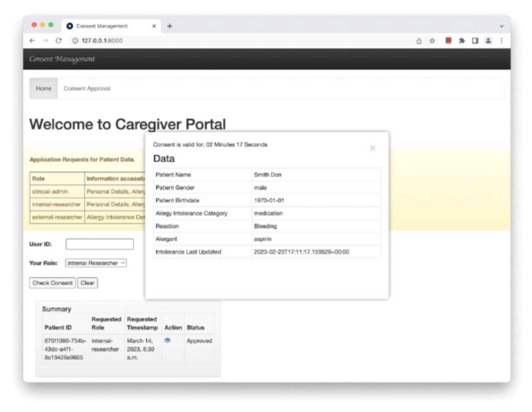Click the eye icon to view data
Viewport: 532px width, 412px height.
(168, 340)
